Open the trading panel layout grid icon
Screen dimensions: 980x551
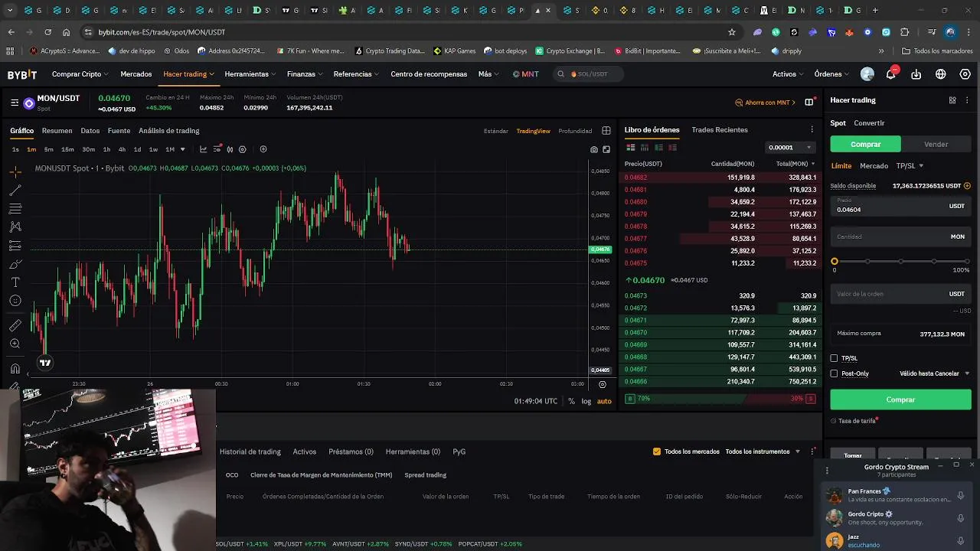tap(952, 100)
